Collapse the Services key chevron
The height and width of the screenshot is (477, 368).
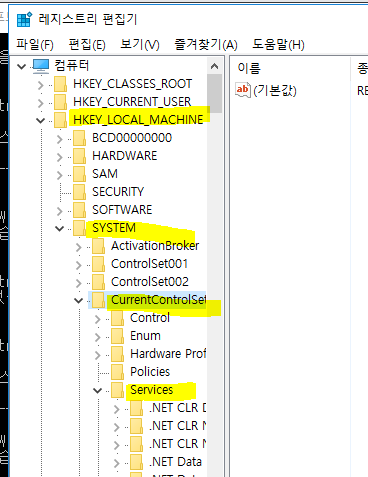pyautogui.click(x=98, y=390)
